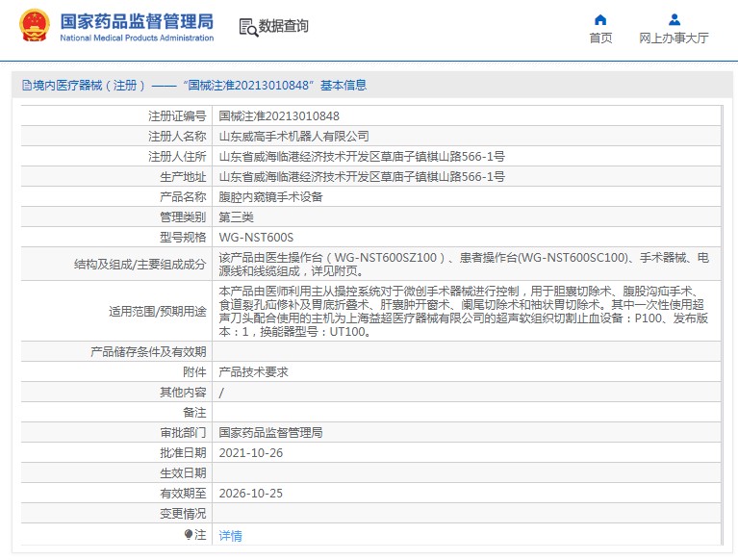Click the 适用范围/预期用途 label
738x560 pixels.
pos(158,311)
